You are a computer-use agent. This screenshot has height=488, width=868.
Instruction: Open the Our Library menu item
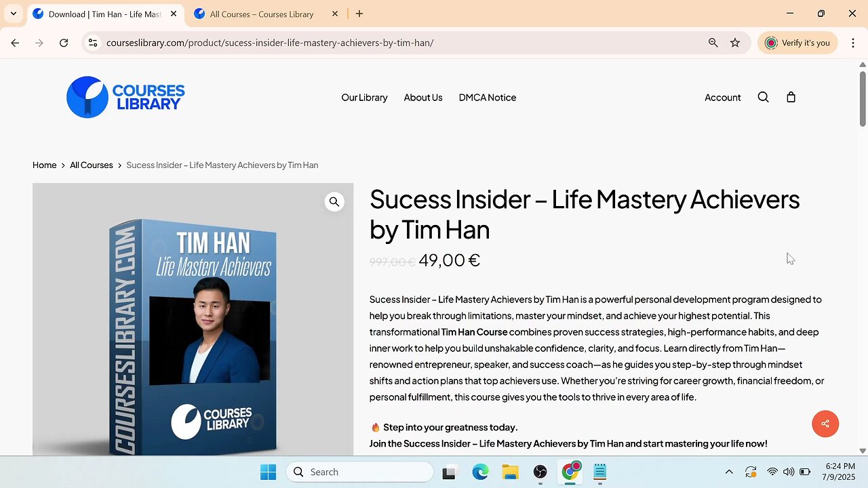[364, 98]
